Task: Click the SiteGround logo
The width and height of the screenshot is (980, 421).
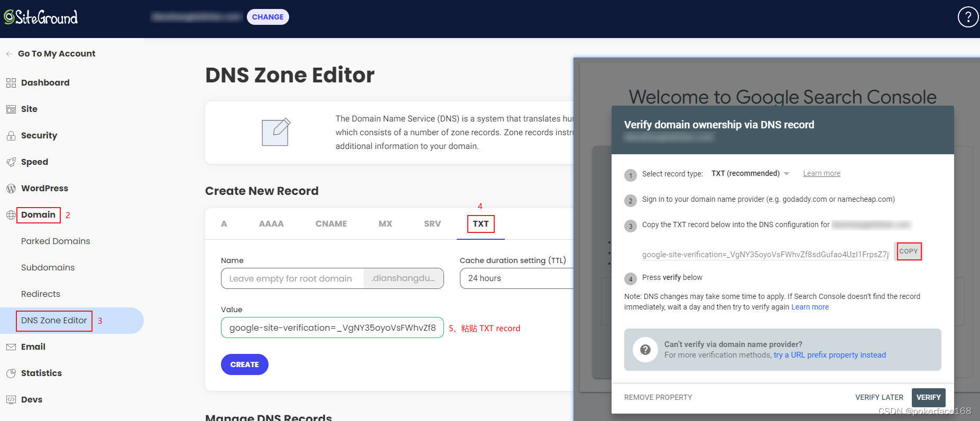Action: click(x=41, y=17)
